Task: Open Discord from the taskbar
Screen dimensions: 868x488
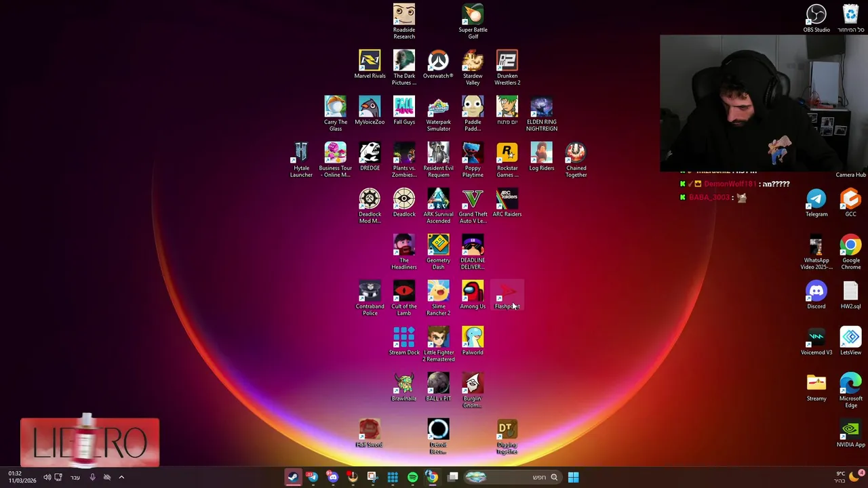Action: point(332,477)
